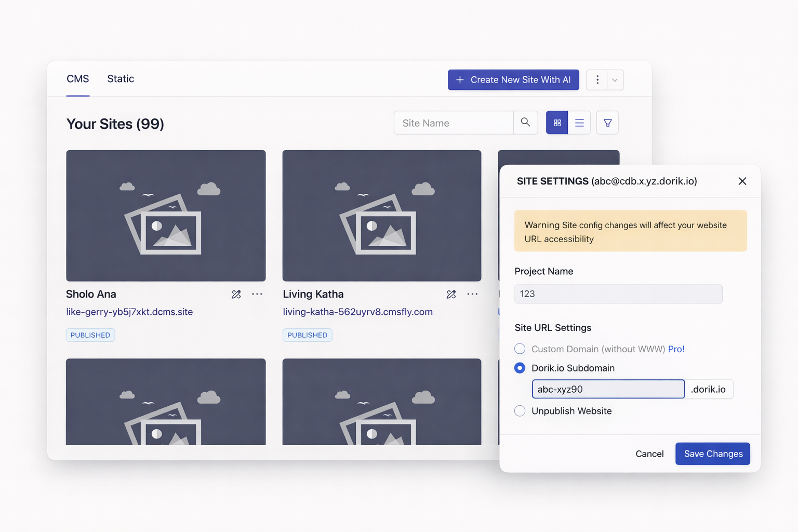Select the Custom Domain radio option
798x532 pixels.
click(520, 349)
